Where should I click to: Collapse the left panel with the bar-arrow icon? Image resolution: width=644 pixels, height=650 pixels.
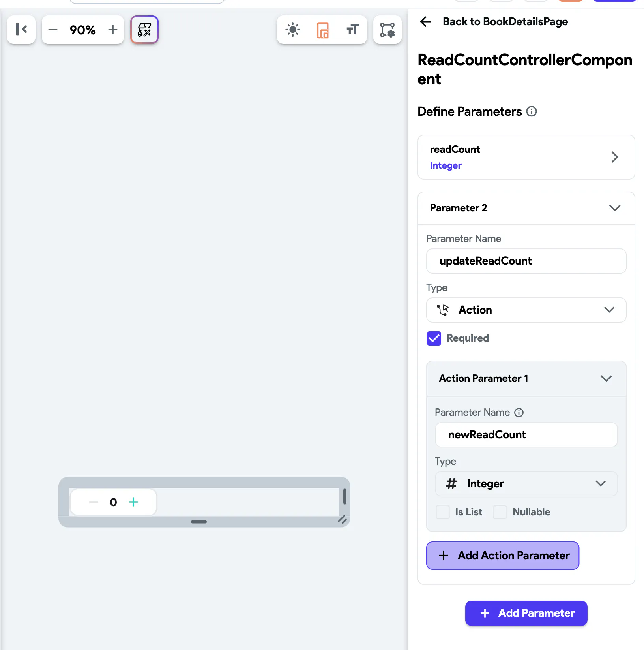point(21,29)
